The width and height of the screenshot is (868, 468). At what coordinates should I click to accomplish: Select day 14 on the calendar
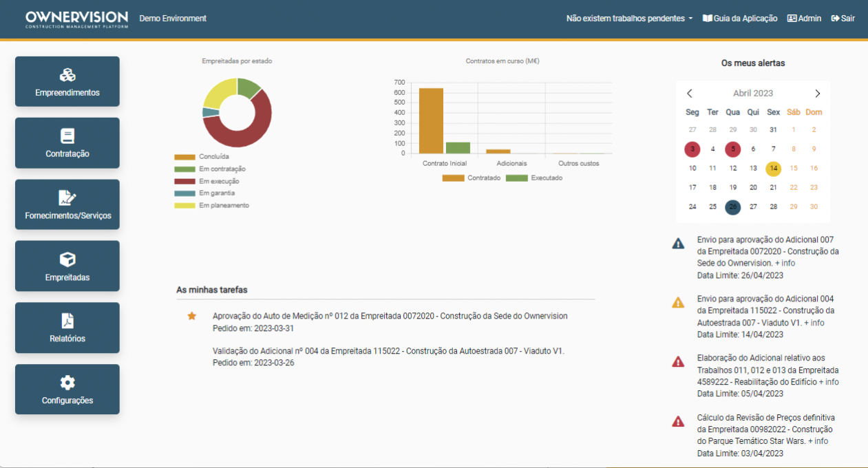click(x=774, y=169)
